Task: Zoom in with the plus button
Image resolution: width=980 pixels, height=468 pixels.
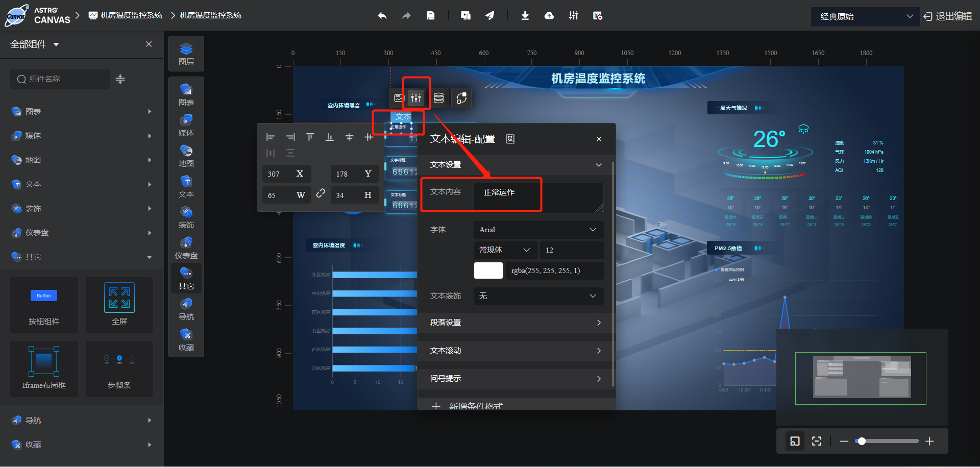Action: pos(930,441)
